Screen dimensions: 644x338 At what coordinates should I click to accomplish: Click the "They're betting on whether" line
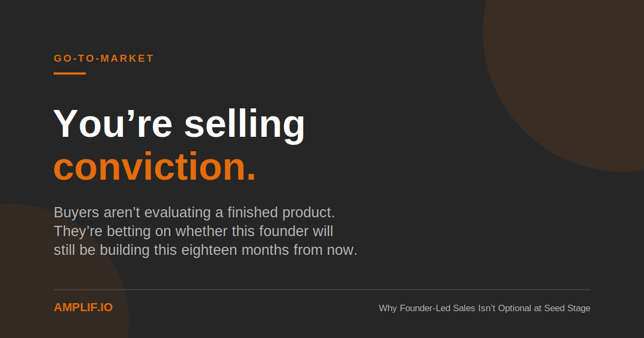click(193, 231)
